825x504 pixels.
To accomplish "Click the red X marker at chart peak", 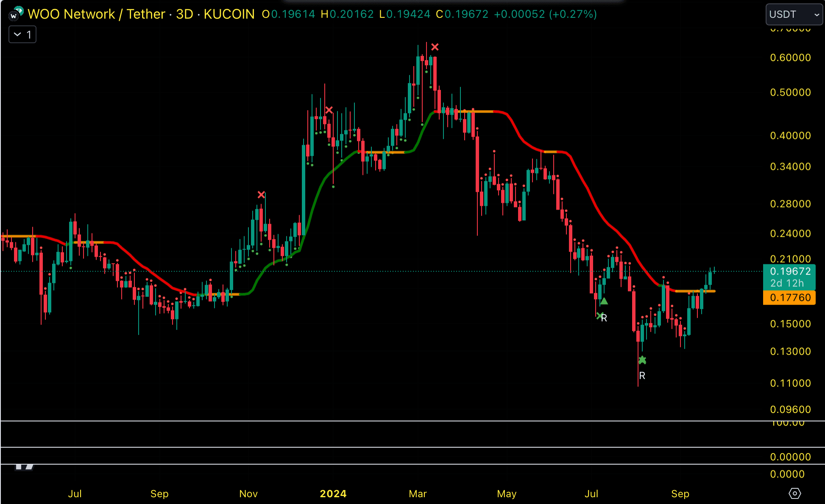I will coord(435,47).
